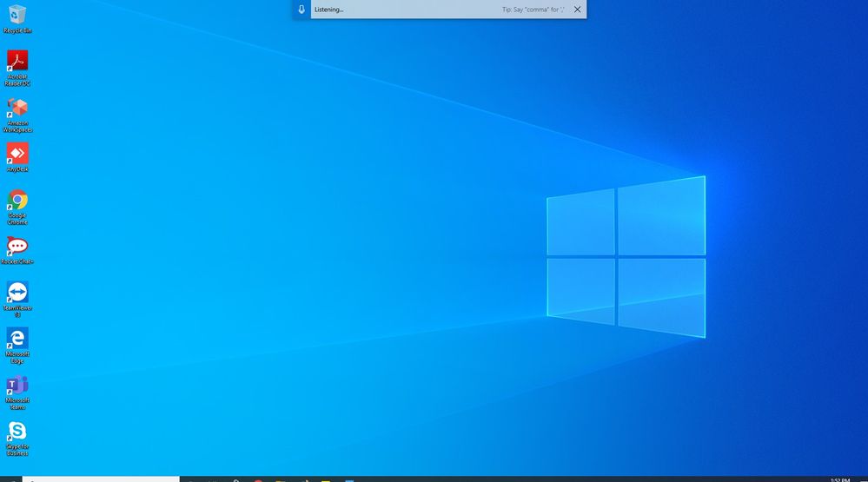
Task: Select the Skype for Business shortcut
Action: [17, 439]
